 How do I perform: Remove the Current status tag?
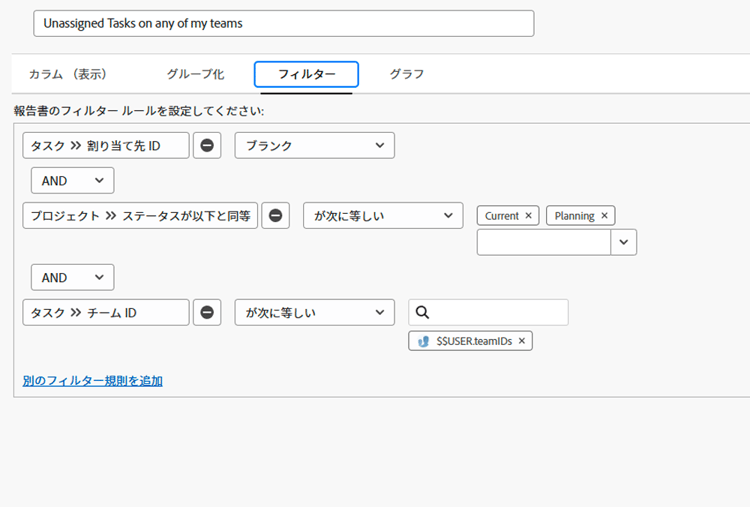[528, 216]
